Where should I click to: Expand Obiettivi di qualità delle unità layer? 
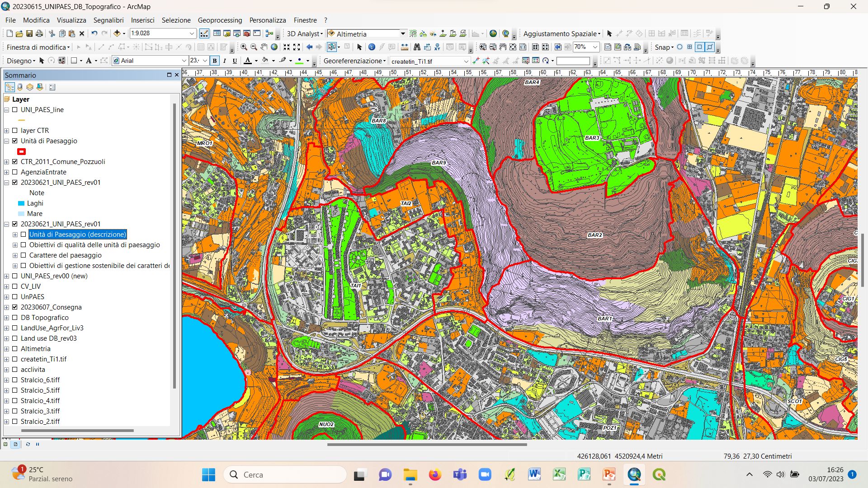15,245
